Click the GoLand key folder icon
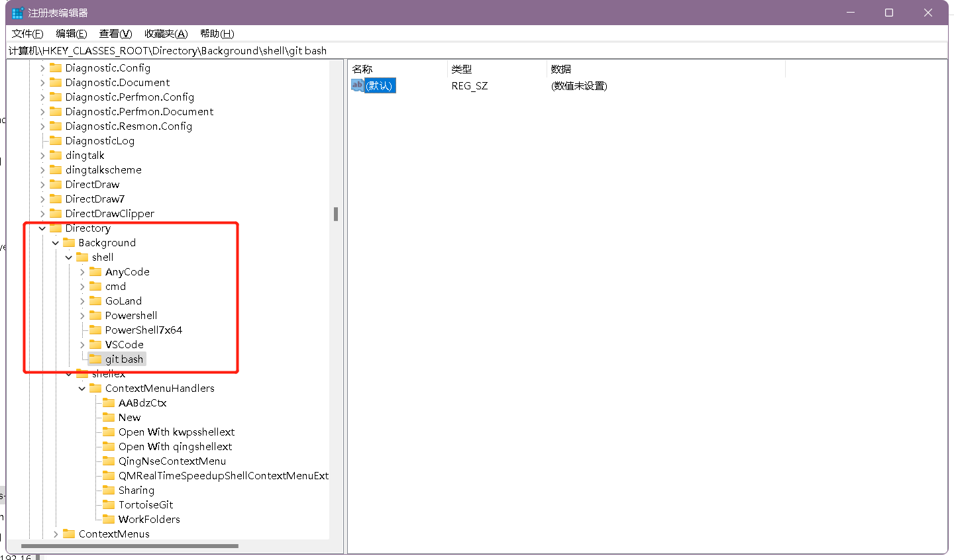The image size is (954, 560). [94, 301]
